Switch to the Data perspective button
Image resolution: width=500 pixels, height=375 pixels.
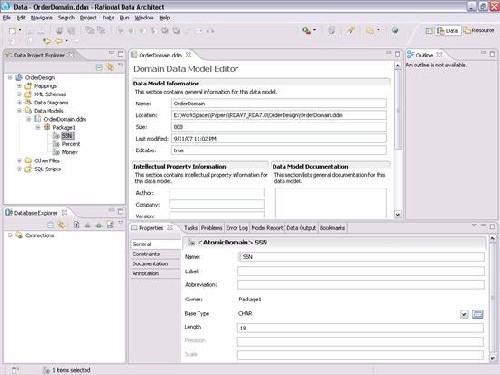tap(448, 31)
